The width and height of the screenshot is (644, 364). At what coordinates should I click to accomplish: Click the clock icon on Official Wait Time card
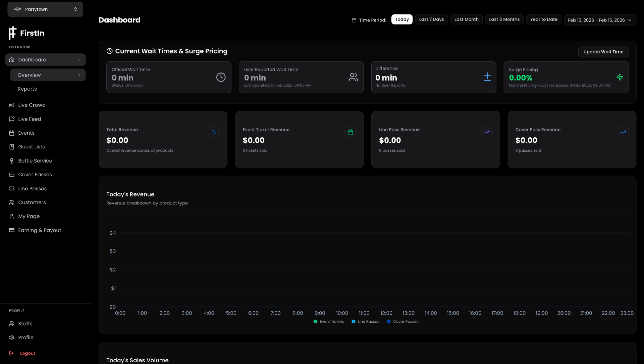(221, 77)
